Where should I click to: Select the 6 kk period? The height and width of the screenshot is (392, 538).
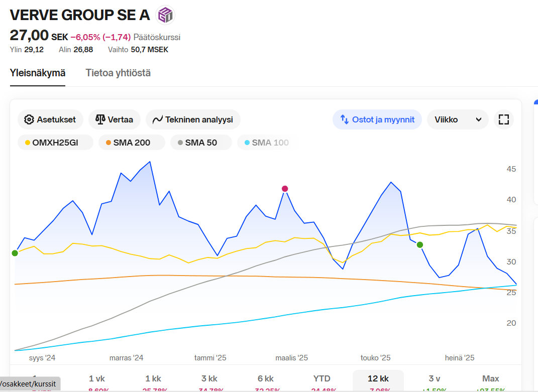(x=265, y=378)
